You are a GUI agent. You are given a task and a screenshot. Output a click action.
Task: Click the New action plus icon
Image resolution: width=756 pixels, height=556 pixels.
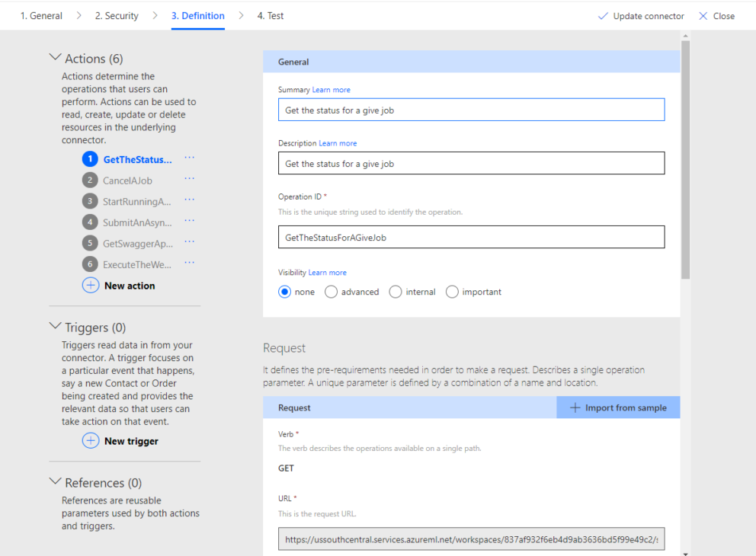91,285
